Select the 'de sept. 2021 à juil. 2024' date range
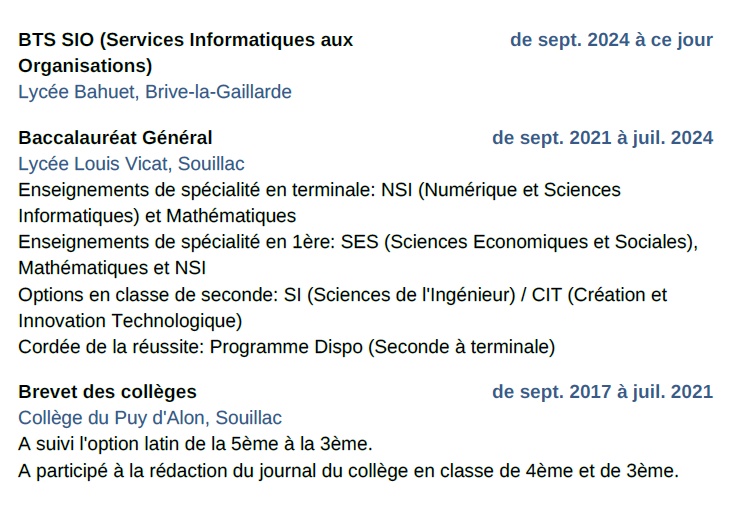Viewport: 735px width, 506px height. point(602,138)
